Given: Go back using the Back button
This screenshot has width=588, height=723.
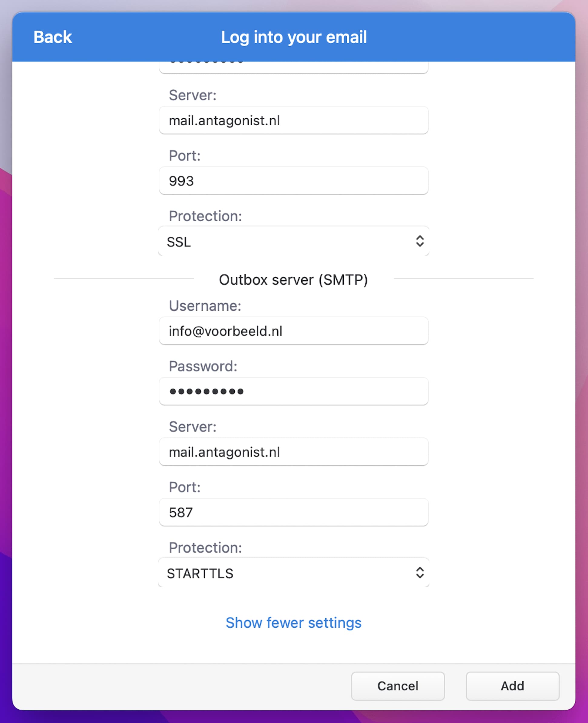Looking at the screenshot, I should [x=52, y=37].
